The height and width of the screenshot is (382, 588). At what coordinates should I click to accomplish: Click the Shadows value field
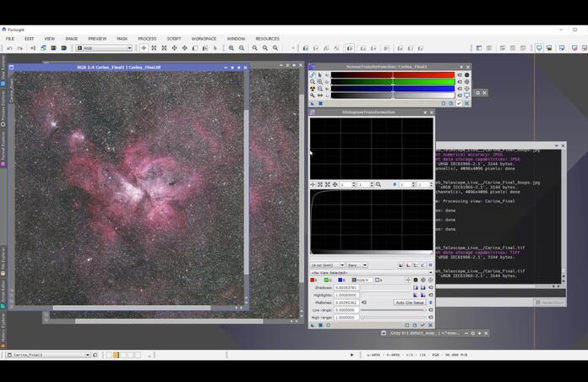[346, 287]
